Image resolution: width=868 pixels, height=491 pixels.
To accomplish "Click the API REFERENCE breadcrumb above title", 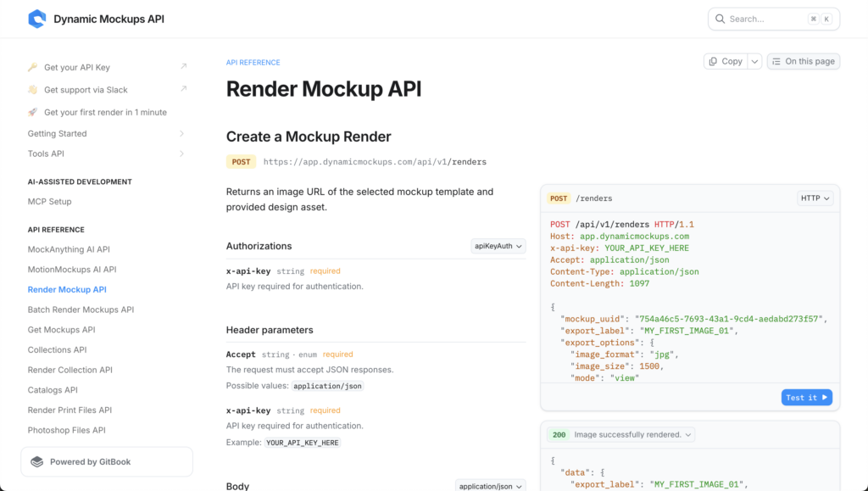I will (x=253, y=63).
